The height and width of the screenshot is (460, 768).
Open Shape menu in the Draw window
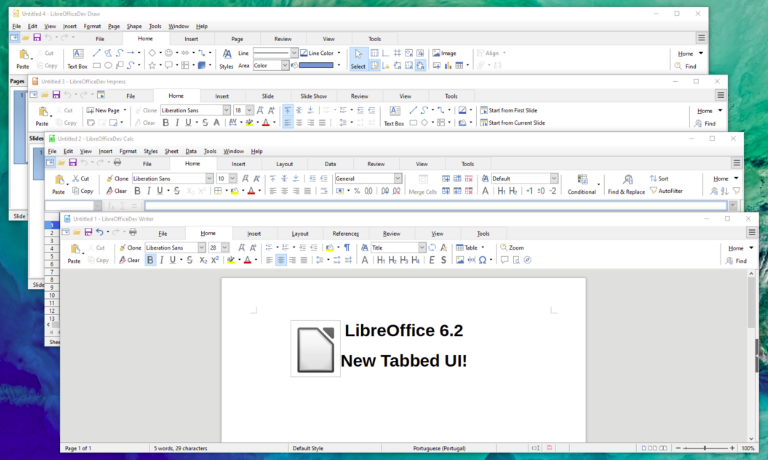click(134, 26)
